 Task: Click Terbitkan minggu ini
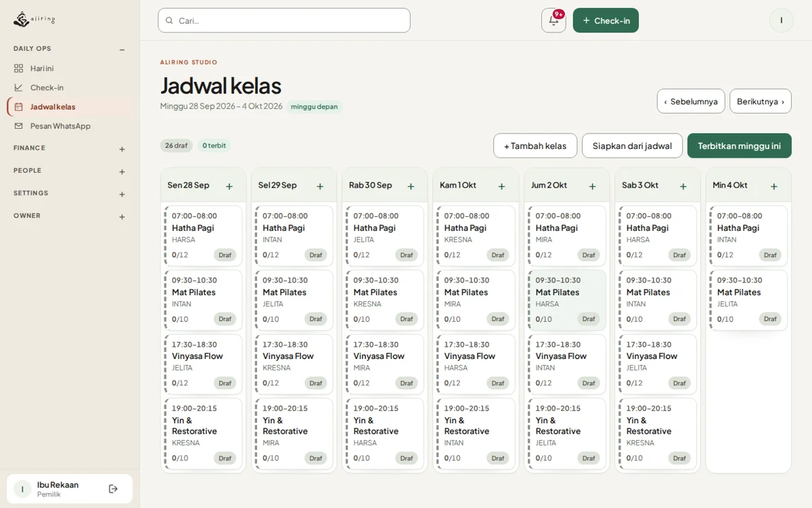[740, 146]
